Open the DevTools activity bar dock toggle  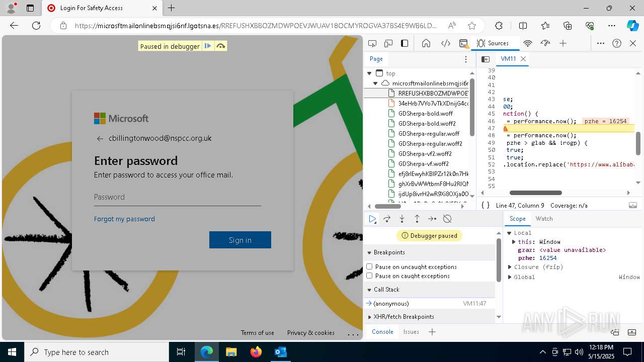coord(405,43)
